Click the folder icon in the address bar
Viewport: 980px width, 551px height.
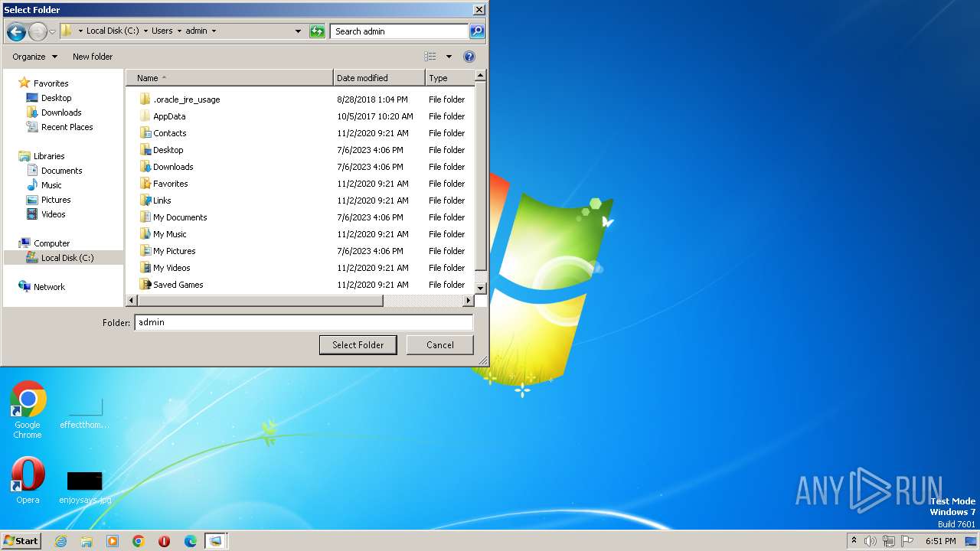(67, 31)
